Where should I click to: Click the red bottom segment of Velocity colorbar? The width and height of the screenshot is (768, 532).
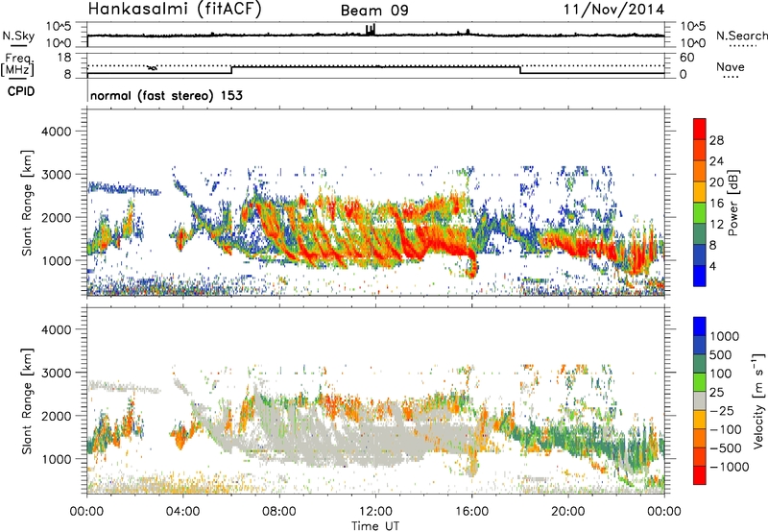(x=700, y=475)
